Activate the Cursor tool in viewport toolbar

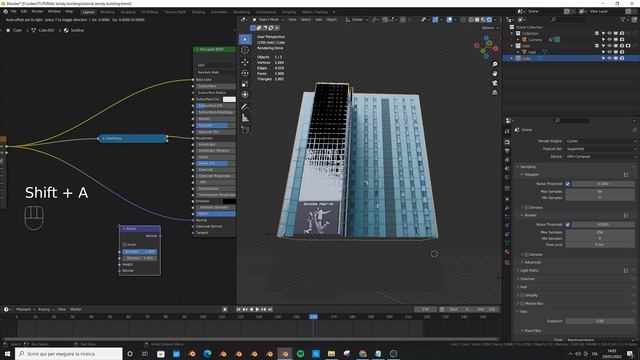click(x=245, y=50)
